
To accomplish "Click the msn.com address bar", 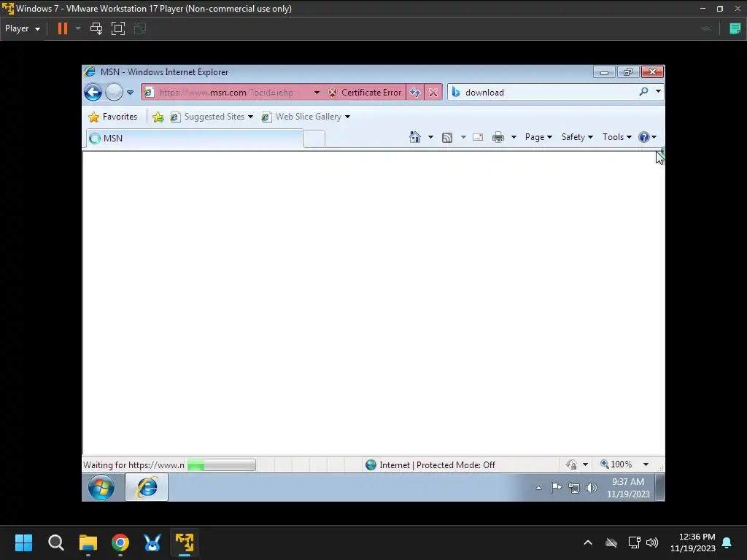I will coord(226,93).
